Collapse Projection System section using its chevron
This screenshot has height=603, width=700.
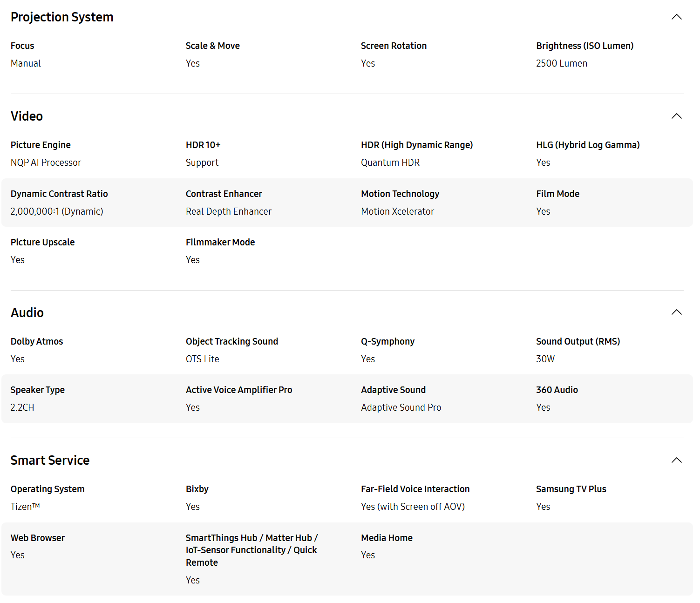pos(676,17)
